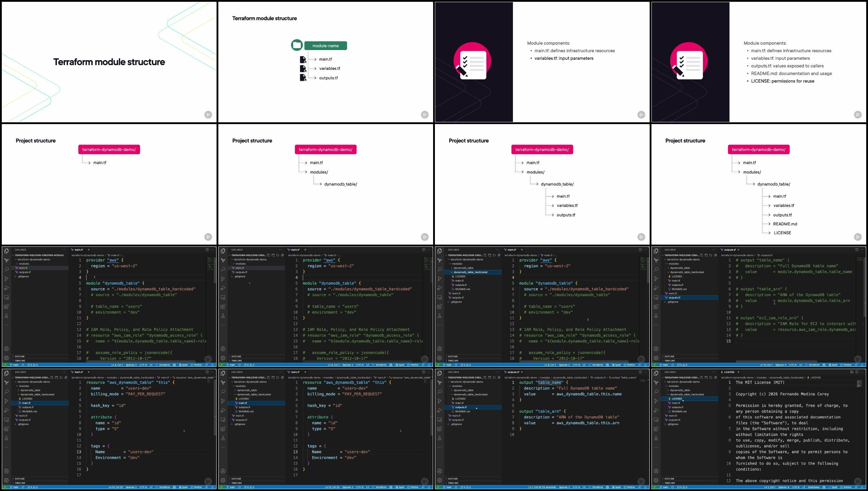Click notification bell in the Markdown status bar
This screenshot has width=868, height=491.
point(862,487)
